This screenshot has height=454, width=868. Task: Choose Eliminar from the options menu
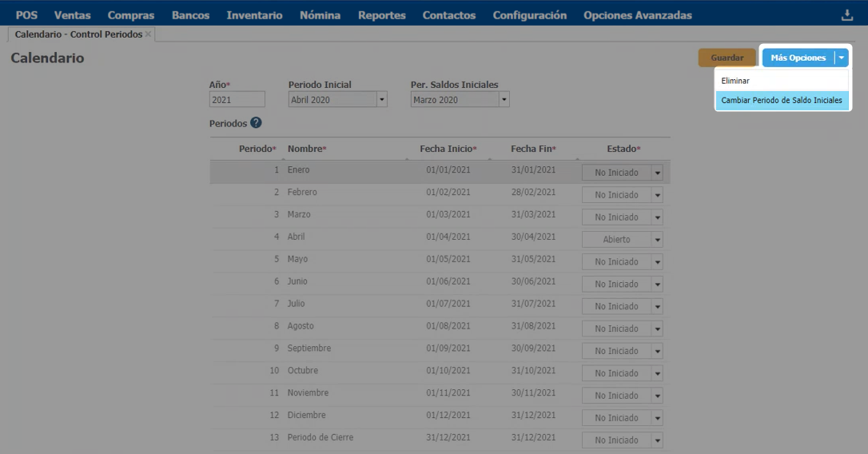click(735, 81)
